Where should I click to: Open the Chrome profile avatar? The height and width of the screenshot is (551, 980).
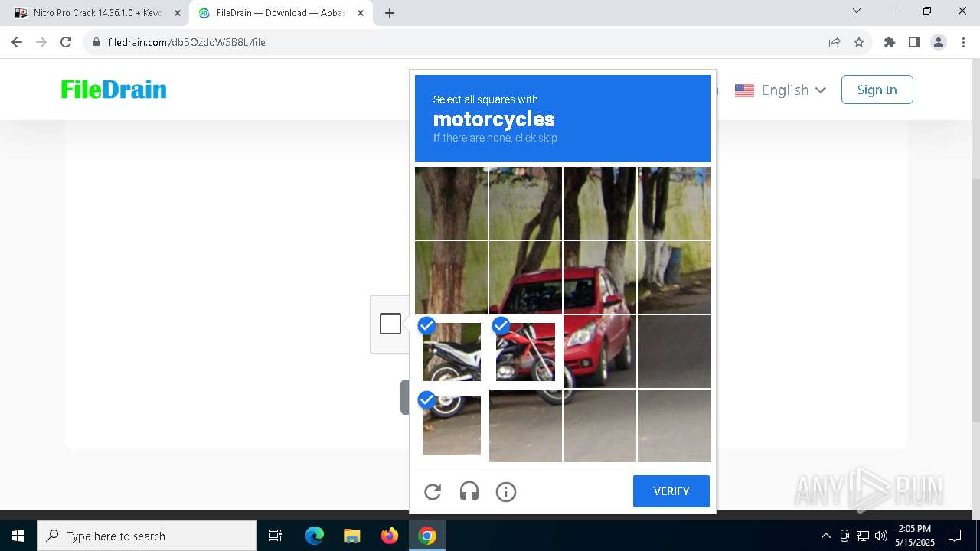939,42
